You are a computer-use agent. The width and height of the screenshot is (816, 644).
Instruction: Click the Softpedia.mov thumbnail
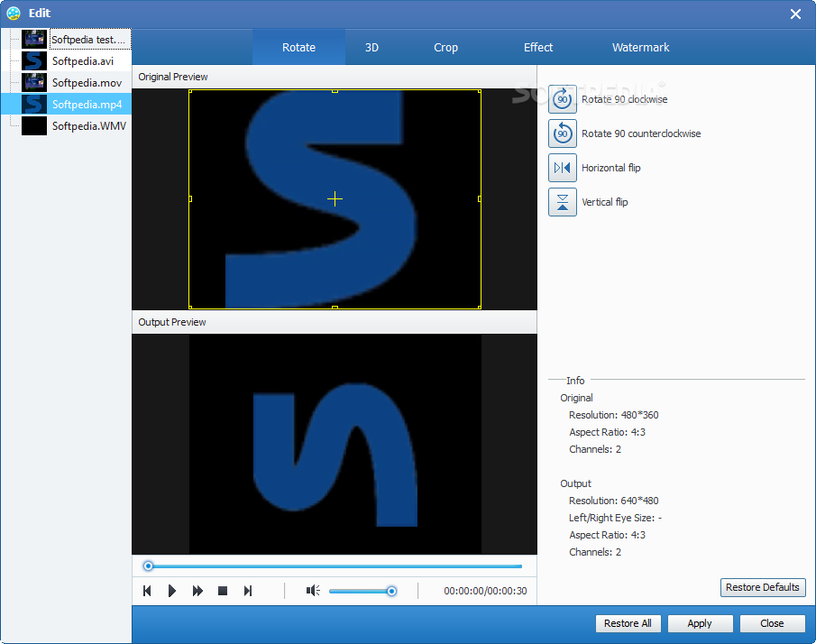(x=34, y=83)
